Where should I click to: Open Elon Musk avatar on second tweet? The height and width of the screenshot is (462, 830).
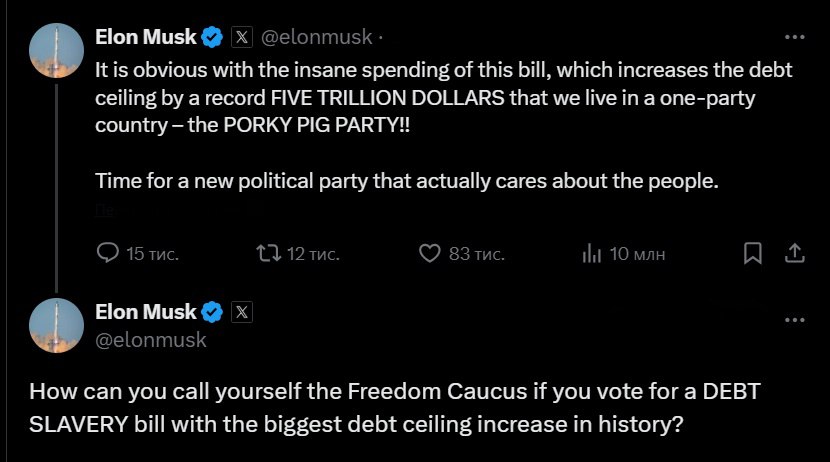click(x=55, y=324)
